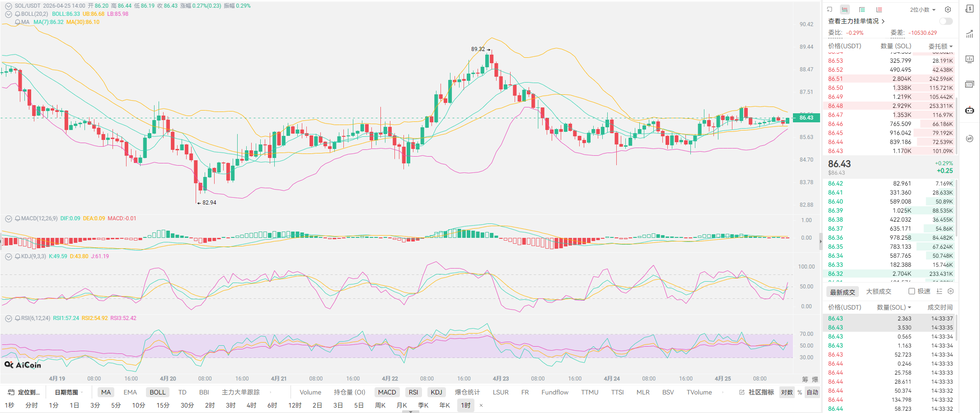Open the AI robot assistant in sidebar

click(x=970, y=110)
